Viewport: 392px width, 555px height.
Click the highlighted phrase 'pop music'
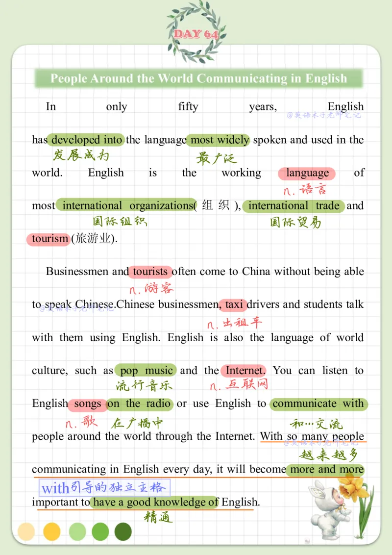146,371
